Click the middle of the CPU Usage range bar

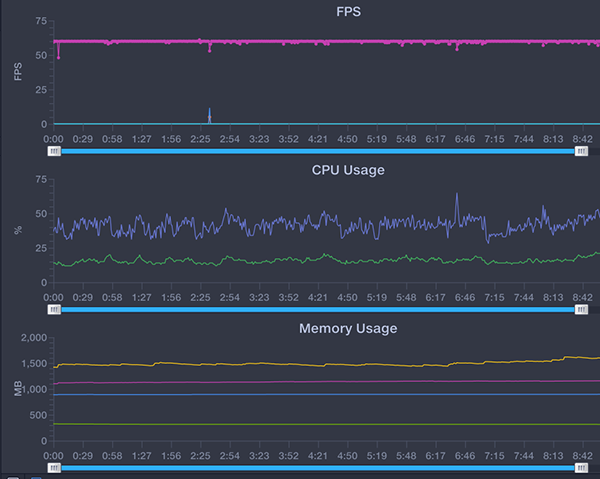coord(317,310)
